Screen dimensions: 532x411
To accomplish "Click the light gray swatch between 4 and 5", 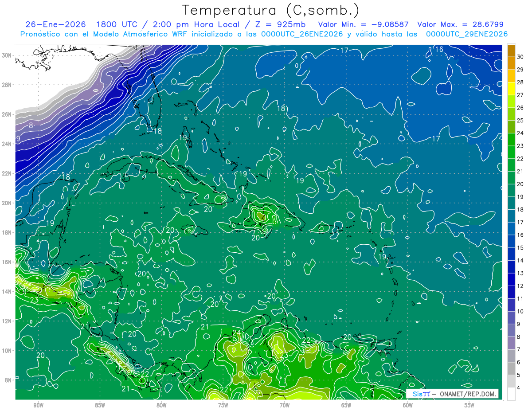I will coord(511,381).
